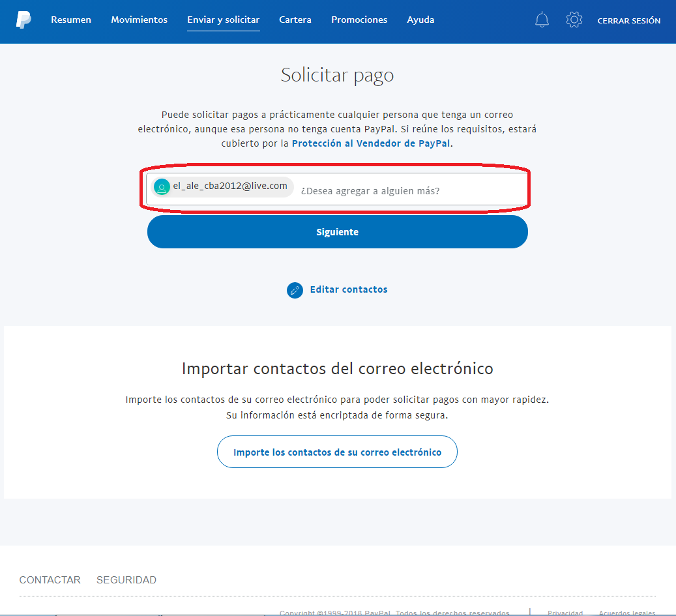Open the CONTACTAR footer link
This screenshot has height=616, width=676.
50,580
